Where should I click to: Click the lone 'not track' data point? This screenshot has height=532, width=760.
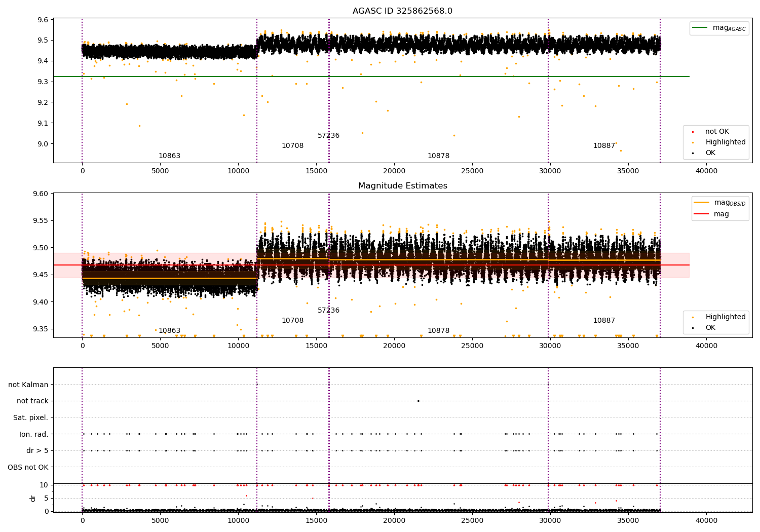[x=418, y=401]
